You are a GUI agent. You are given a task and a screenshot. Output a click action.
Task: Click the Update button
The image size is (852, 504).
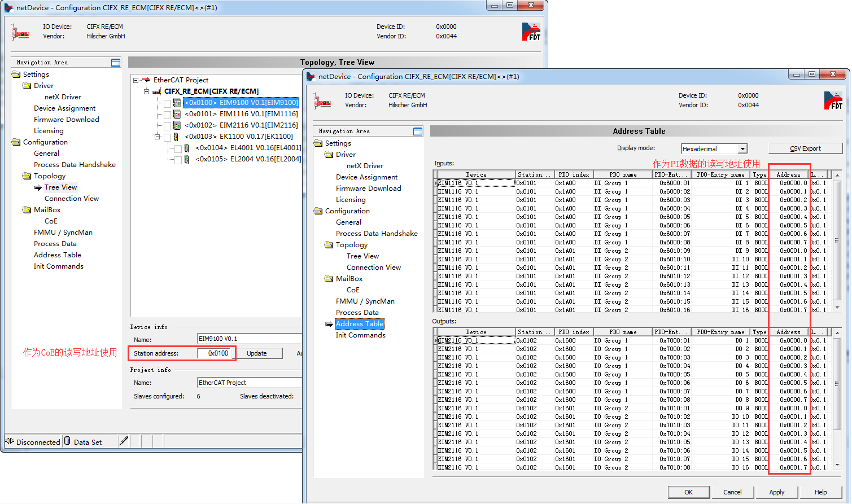[x=257, y=353]
